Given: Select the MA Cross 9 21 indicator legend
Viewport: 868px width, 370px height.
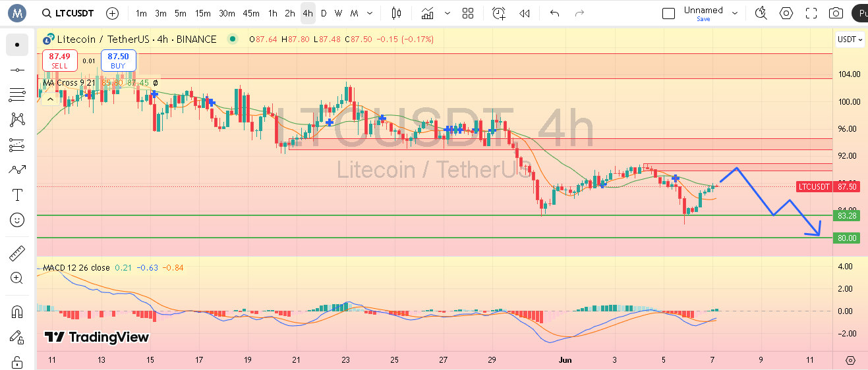Looking at the screenshot, I should pyautogui.click(x=68, y=83).
